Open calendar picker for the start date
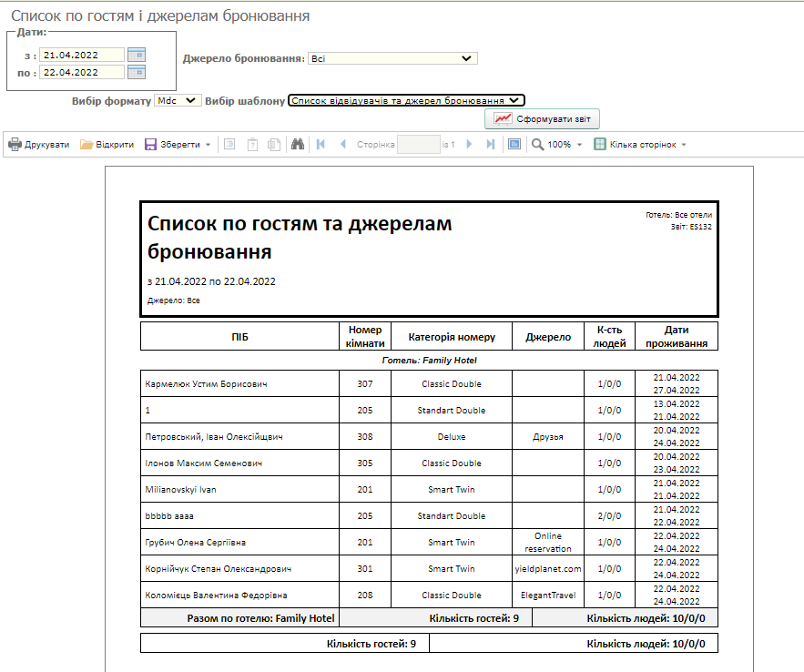 click(x=137, y=55)
